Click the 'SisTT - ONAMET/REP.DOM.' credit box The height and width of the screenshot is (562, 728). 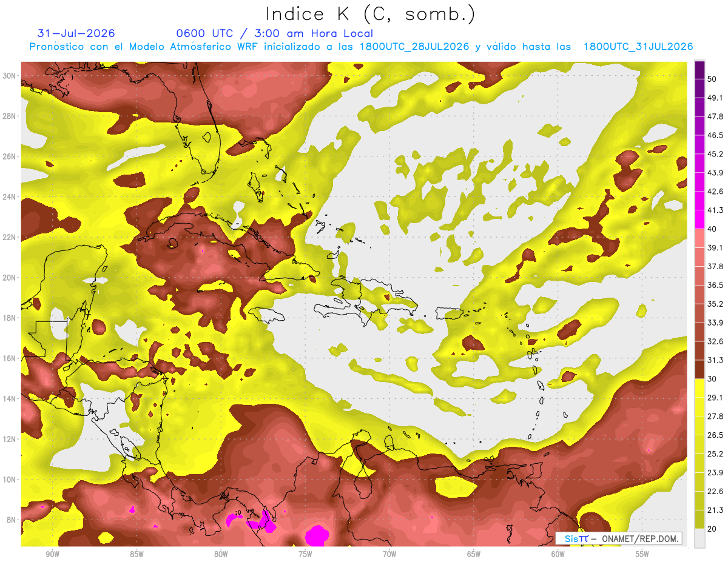[618, 538]
